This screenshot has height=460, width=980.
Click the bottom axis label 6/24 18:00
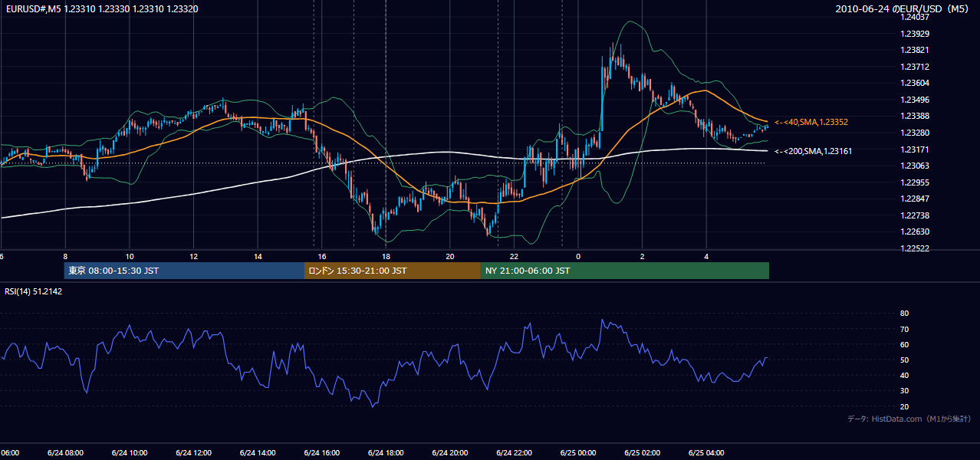pyautogui.click(x=386, y=453)
